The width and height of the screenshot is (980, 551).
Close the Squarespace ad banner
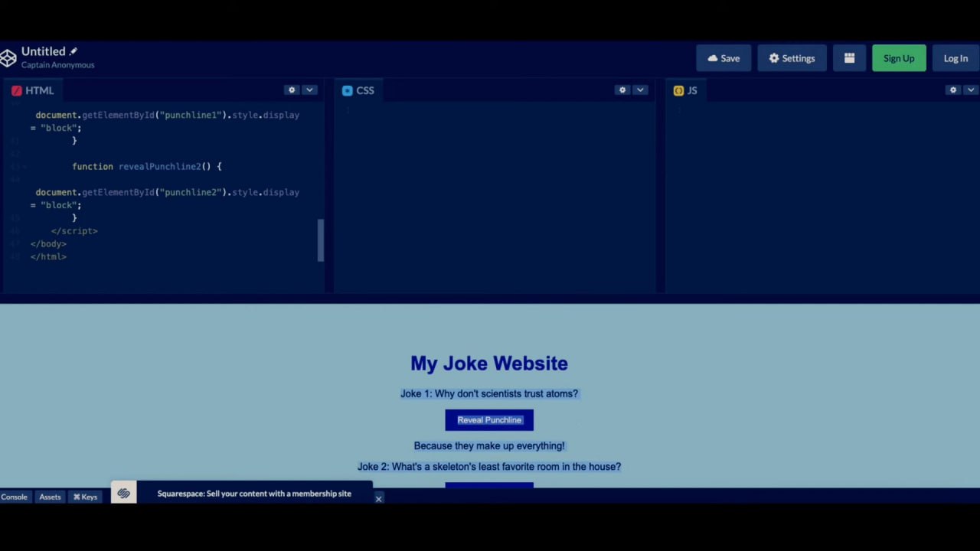click(x=378, y=499)
